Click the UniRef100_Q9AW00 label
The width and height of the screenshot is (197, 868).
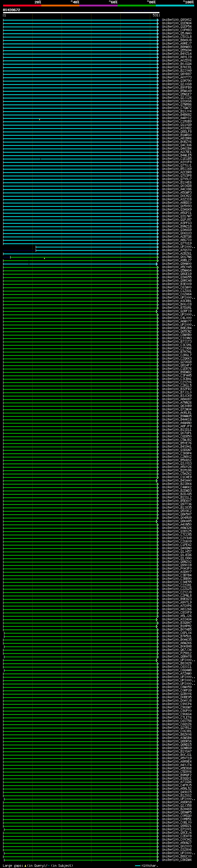177,264
